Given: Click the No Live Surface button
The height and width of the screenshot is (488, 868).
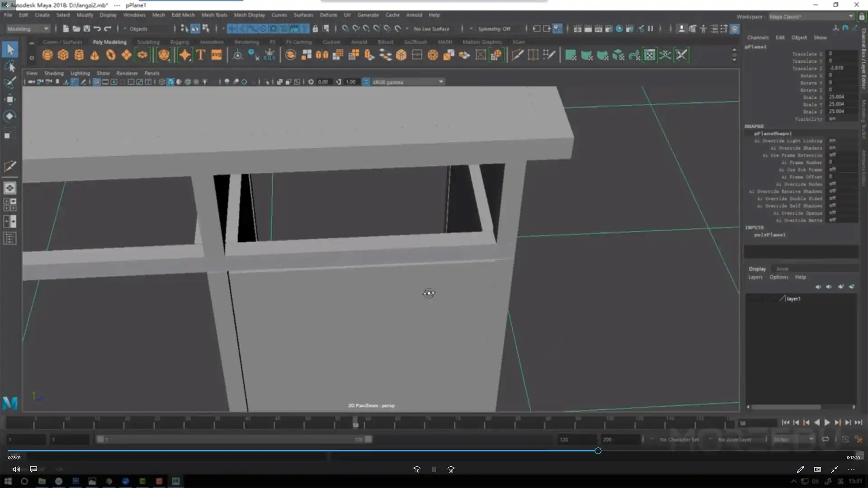Looking at the screenshot, I should [431, 28].
